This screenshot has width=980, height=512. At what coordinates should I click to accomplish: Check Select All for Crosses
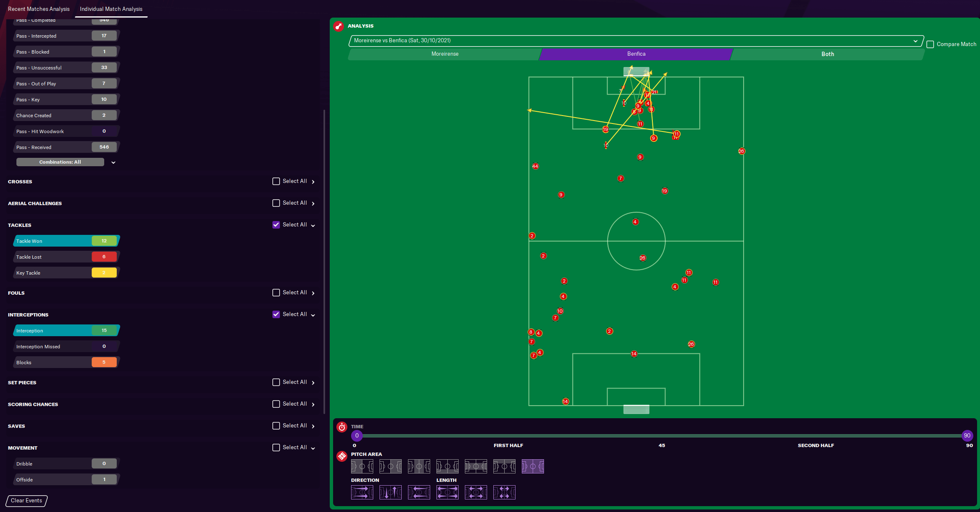pos(276,181)
